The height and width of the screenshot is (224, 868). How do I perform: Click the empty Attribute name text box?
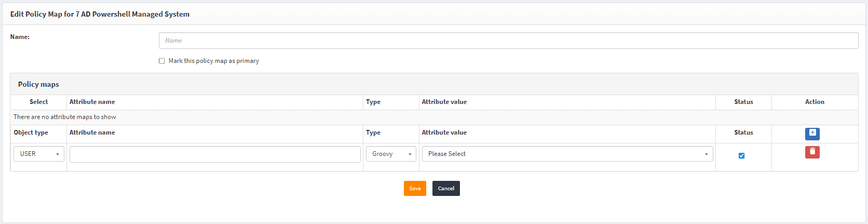click(215, 154)
